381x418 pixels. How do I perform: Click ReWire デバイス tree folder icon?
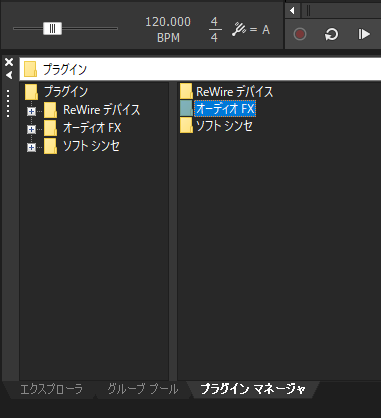click(51, 110)
